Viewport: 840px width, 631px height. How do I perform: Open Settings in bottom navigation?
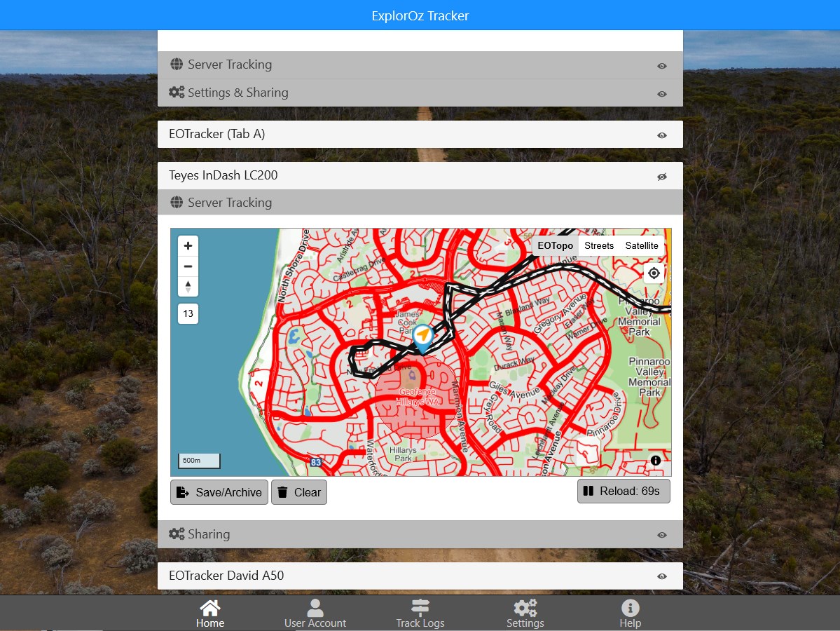(525, 614)
